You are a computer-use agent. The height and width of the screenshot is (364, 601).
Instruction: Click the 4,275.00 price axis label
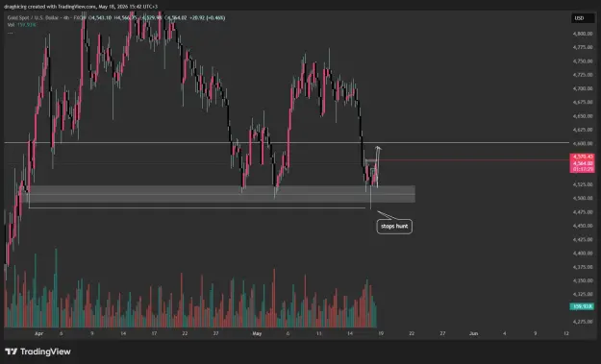[583, 322]
